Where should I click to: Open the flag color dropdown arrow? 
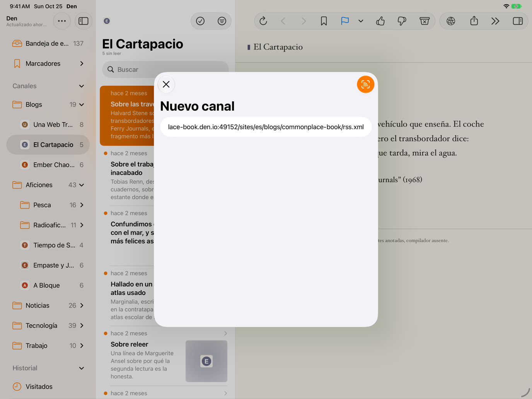coord(361,21)
